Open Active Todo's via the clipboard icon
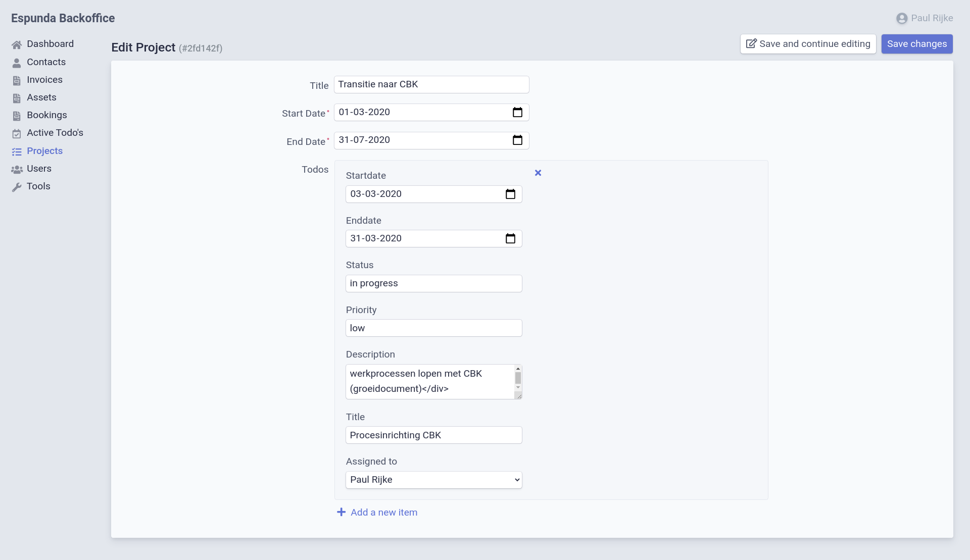Viewport: 970px width, 560px height. (x=17, y=133)
